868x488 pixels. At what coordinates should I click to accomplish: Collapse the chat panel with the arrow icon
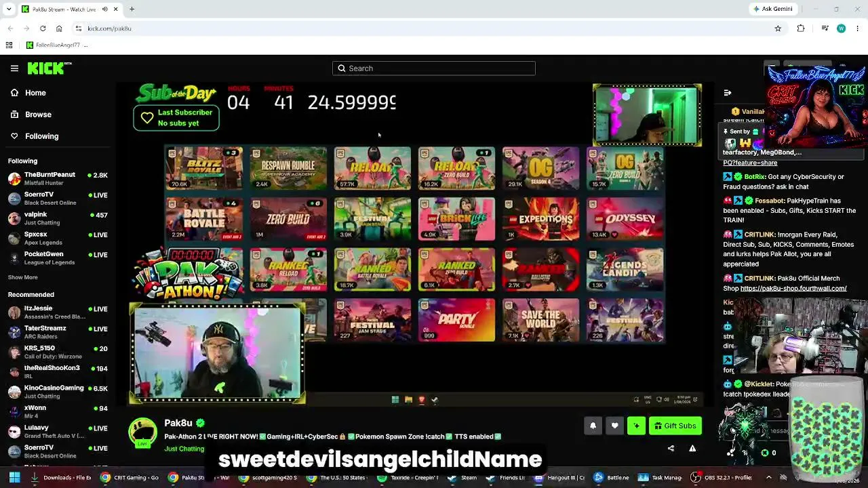[727, 93]
